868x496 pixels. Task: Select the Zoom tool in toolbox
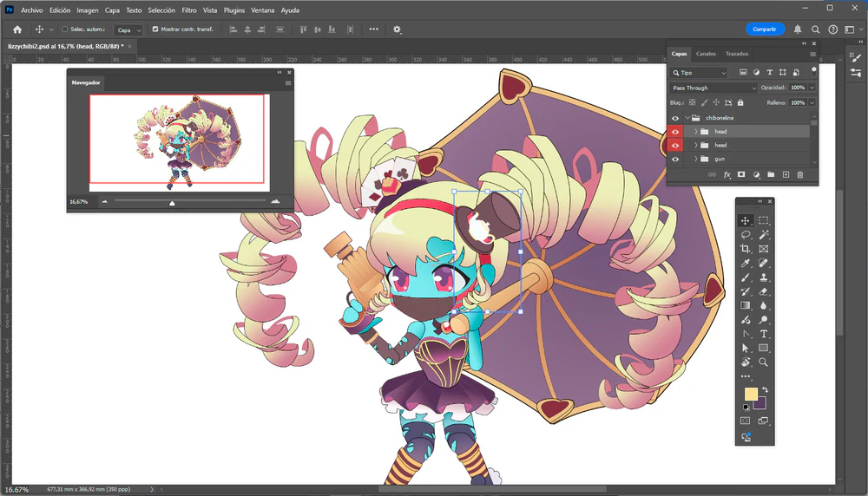pos(763,362)
